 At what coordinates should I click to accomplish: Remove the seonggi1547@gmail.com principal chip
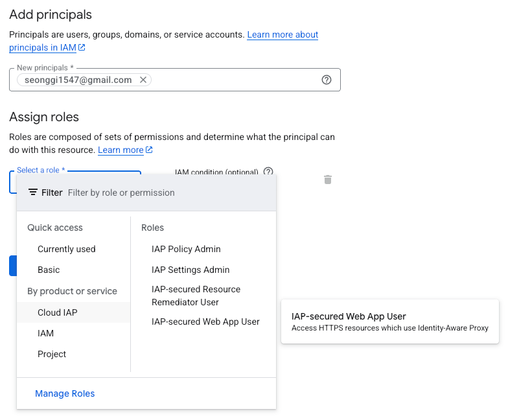pyautogui.click(x=143, y=80)
